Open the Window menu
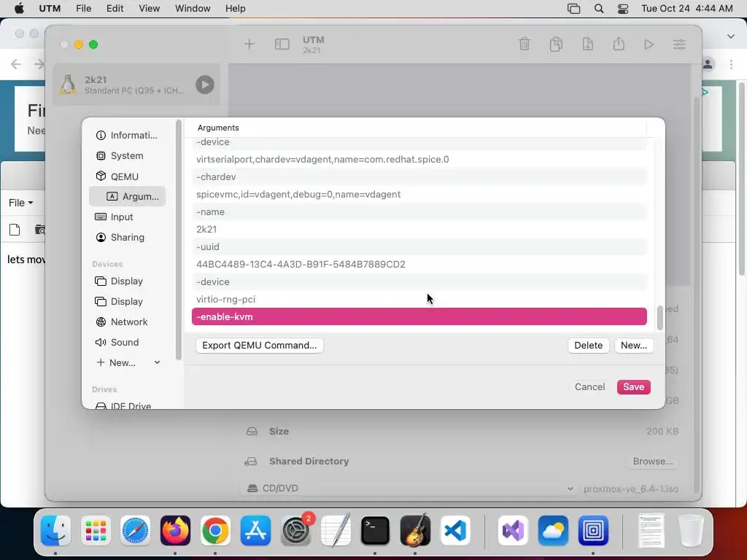 pyautogui.click(x=193, y=9)
